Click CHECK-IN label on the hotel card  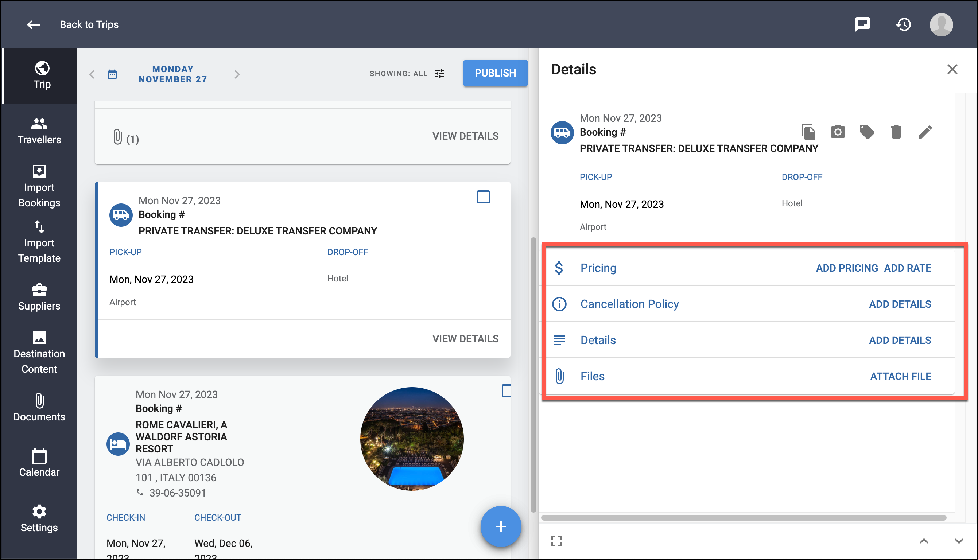coord(125,517)
